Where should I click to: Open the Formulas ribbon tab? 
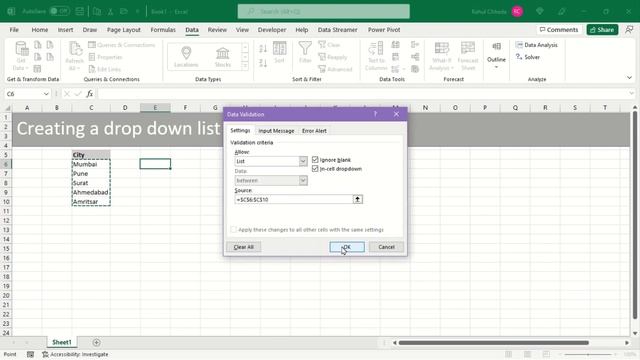point(163,30)
